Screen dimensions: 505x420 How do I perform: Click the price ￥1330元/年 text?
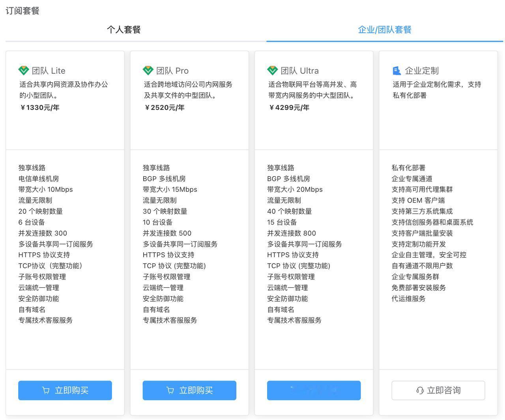click(39, 107)
